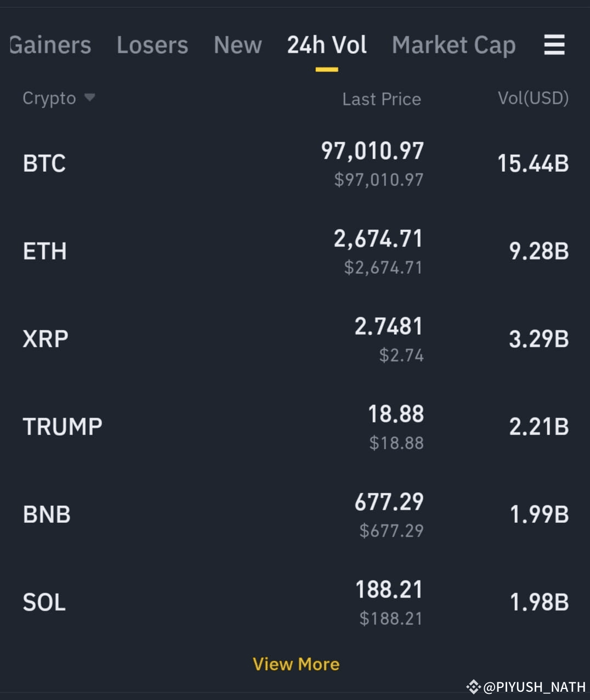Switch to the Market Cap tab
Screen dimensions: 590x700
click(454, 45)
